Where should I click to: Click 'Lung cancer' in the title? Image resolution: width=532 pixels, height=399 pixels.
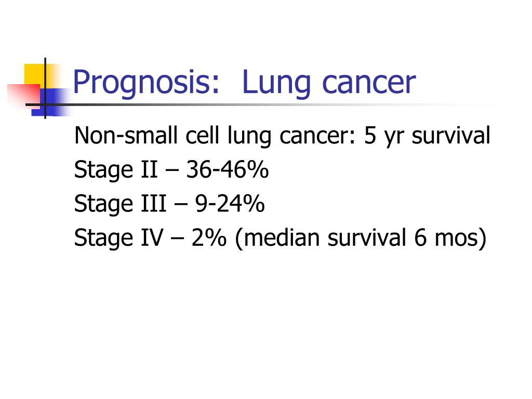pos(329,83)
